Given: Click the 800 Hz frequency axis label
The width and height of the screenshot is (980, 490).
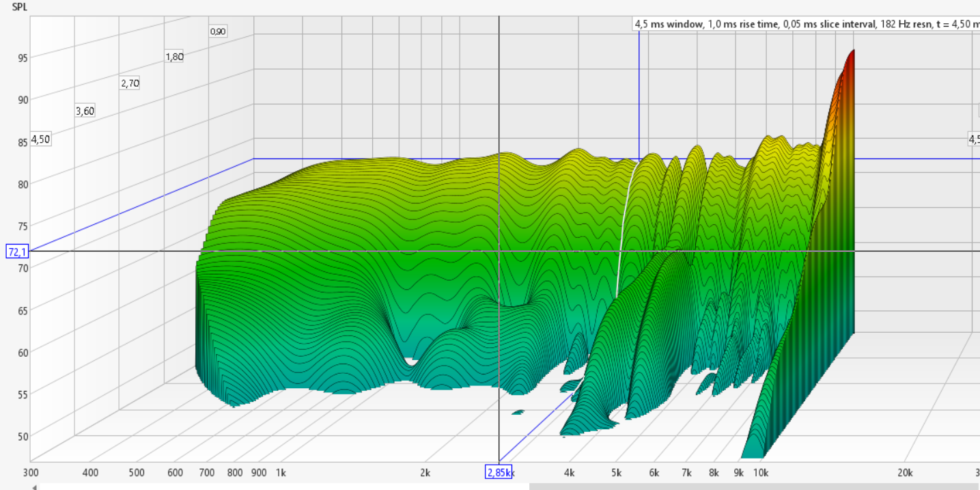Looking at the screenshot, I should [x=235, y=473].
